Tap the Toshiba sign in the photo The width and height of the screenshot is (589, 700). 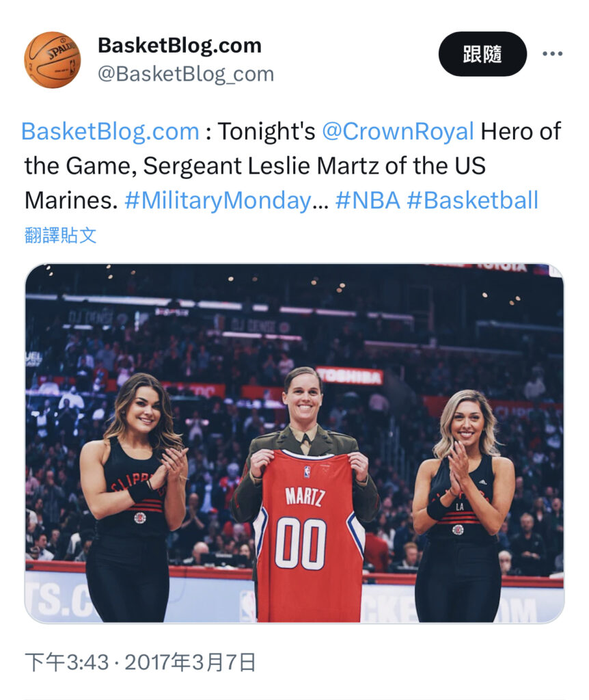click(350, 376)
